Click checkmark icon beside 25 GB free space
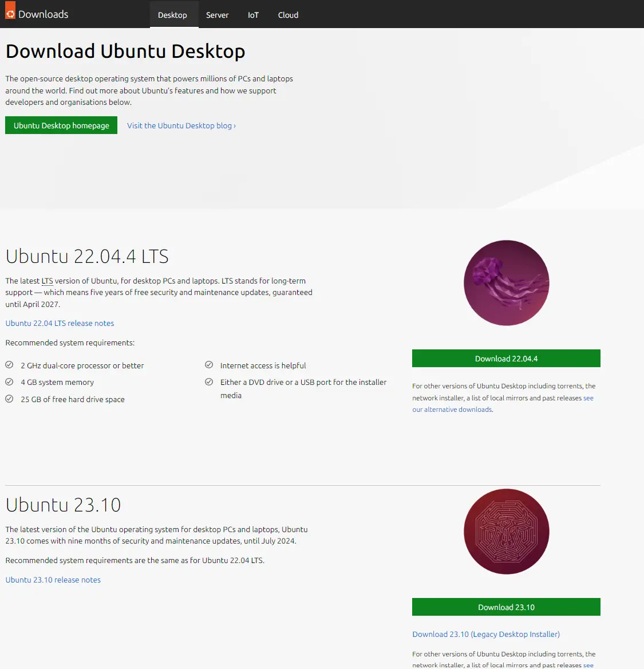 point(9,399)
